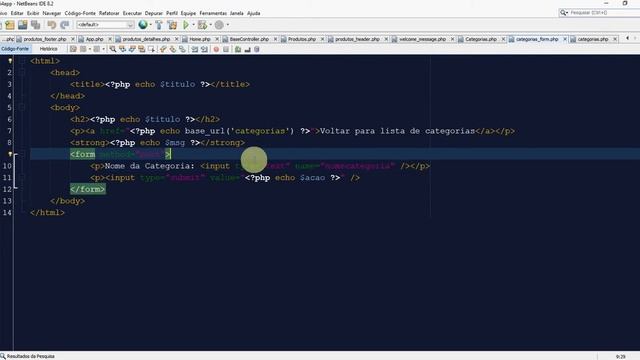
Task: Click the 'Voltar para lista de categorias' text
Action: (398, 131)
